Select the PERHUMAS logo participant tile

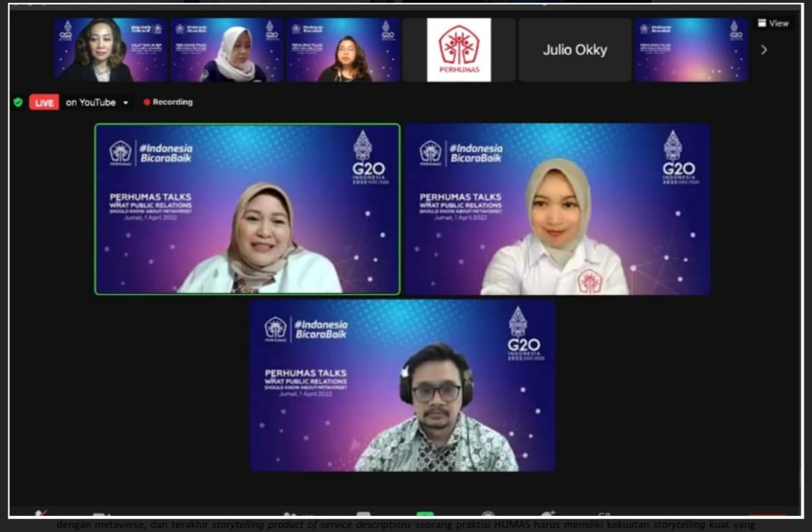coord(458,50)
